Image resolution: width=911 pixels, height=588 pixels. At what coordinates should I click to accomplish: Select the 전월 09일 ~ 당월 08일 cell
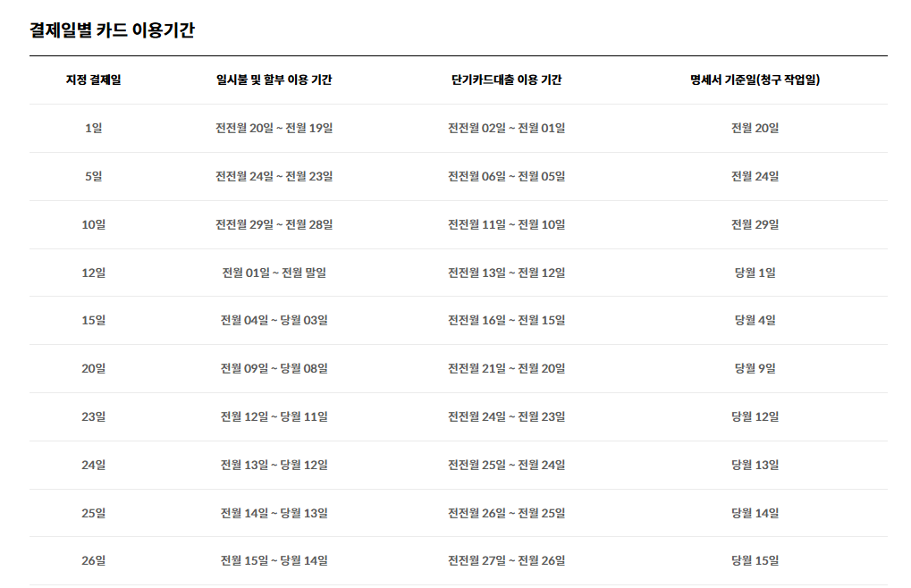click(274, 368)
